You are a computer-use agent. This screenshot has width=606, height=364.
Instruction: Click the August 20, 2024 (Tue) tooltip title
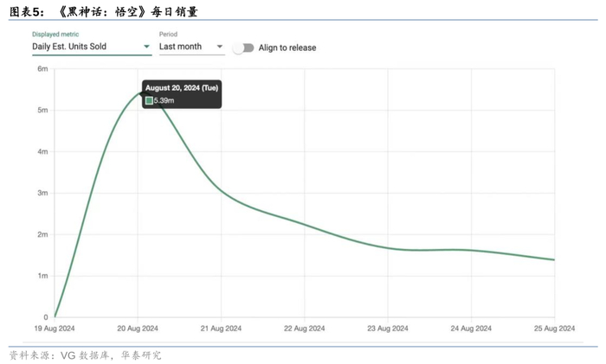click(x=182, y=88)
